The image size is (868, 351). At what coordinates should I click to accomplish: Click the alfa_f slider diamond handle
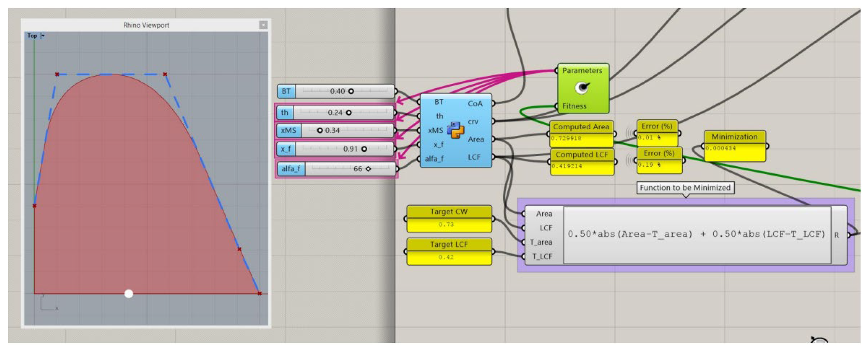[x=368, y=169]
